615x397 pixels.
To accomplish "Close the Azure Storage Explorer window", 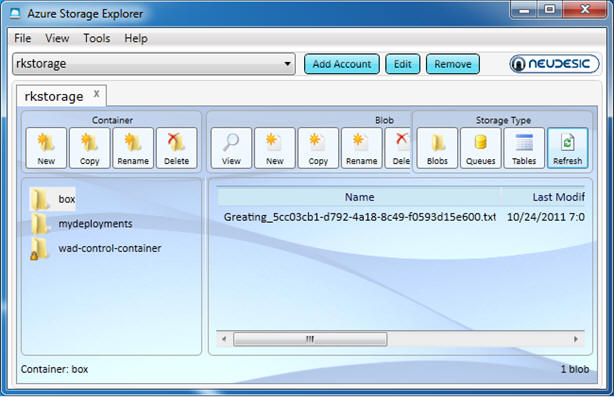I will click(585, 10).
